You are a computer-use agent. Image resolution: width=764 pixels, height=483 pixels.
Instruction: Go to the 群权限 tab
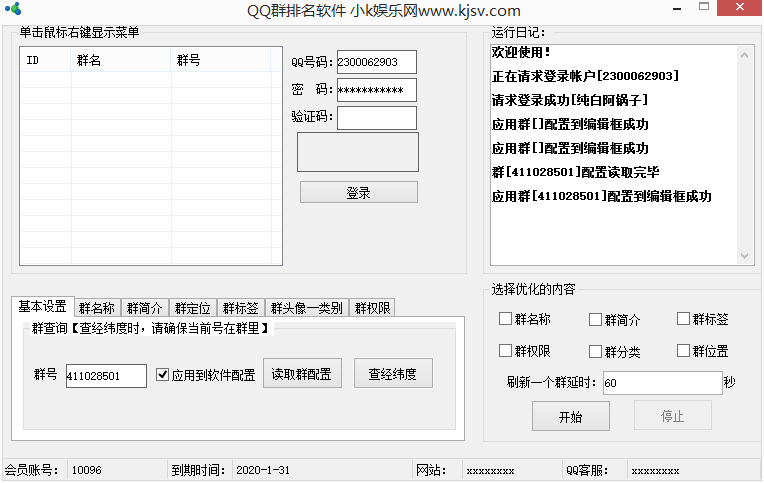pyautogui.click(x=372, y=308)
